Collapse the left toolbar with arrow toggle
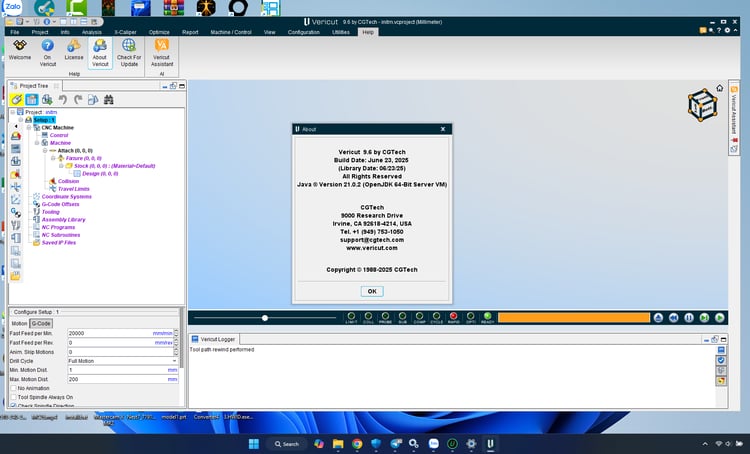The image size is (750, 454). coord(16,126)
